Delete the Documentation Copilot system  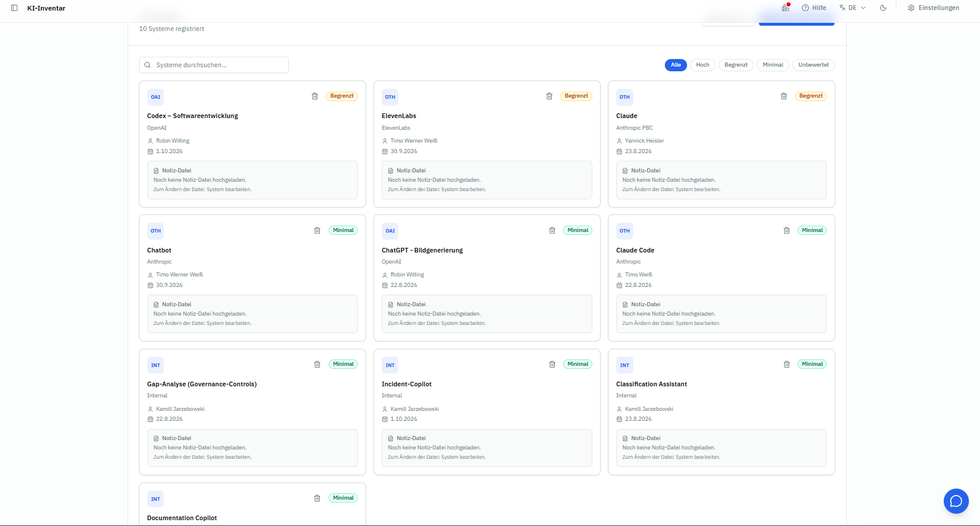[317, 498]
